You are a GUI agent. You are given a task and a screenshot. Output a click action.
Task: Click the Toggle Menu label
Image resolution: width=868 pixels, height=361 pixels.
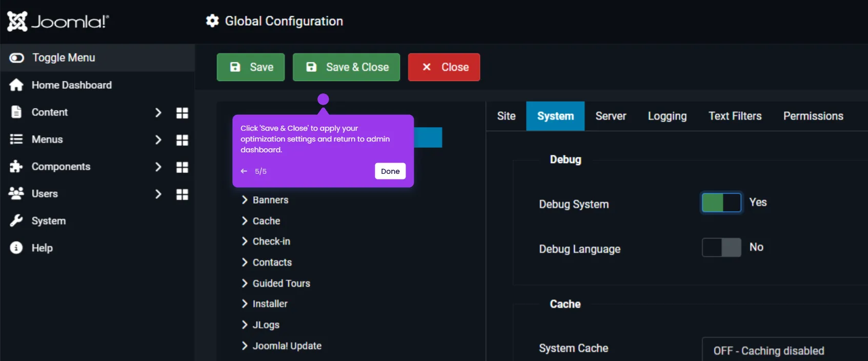click(64, 58)
